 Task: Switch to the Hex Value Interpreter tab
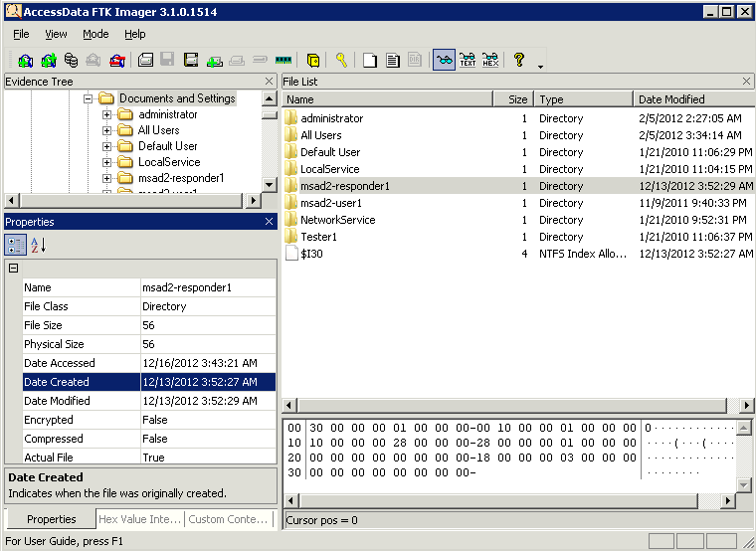(140, 519)
